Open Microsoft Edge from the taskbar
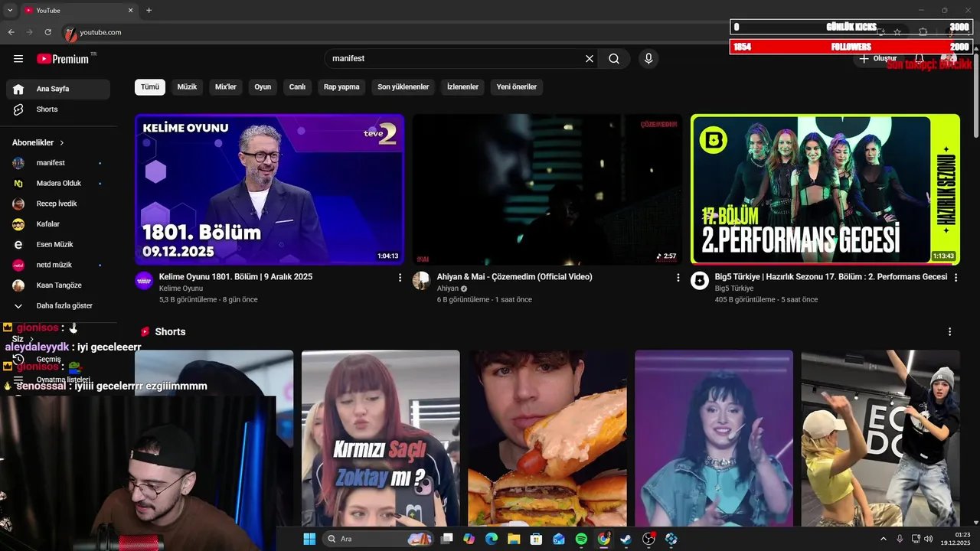The height and width of the screenshot is (551, 980). coord(492,539)
